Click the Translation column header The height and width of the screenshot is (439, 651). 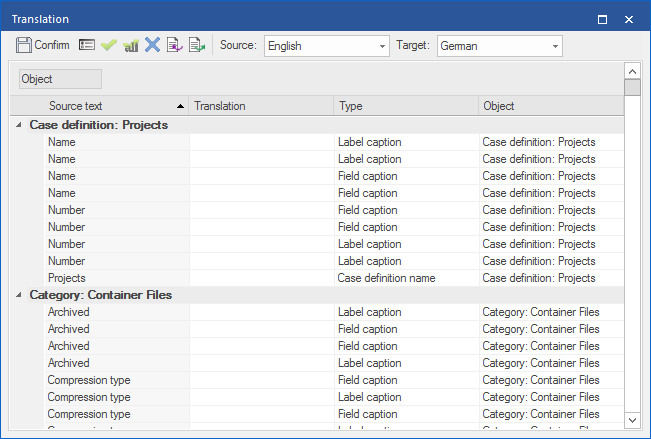(261, 106)
